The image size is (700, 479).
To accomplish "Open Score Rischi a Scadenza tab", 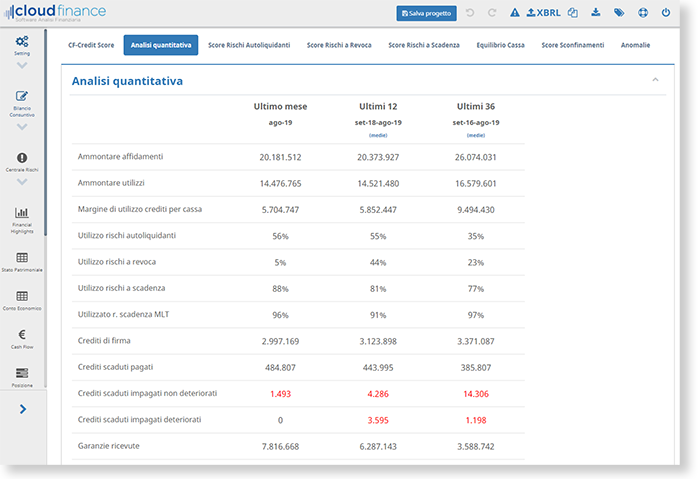I will (424, 45).
